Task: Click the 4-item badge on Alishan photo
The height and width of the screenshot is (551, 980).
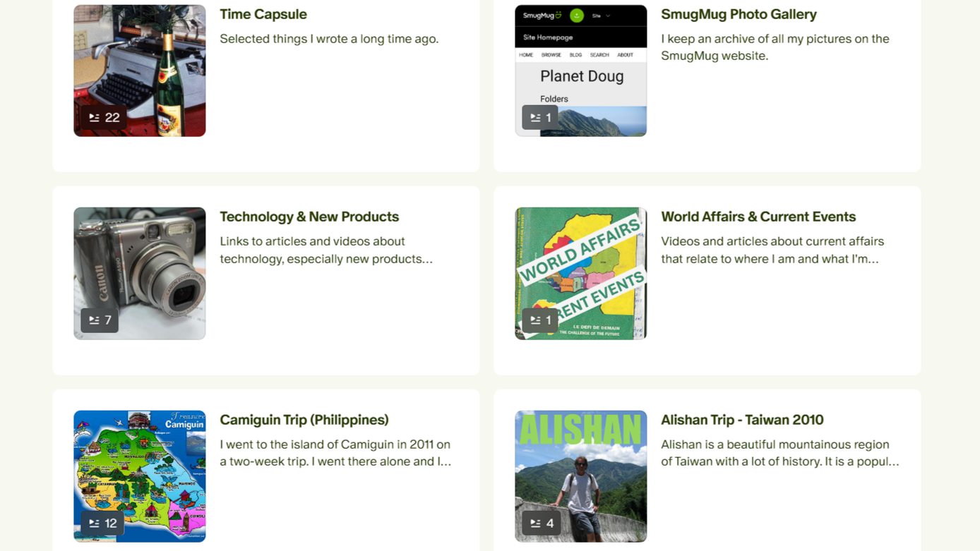Action: click(542, 523)
